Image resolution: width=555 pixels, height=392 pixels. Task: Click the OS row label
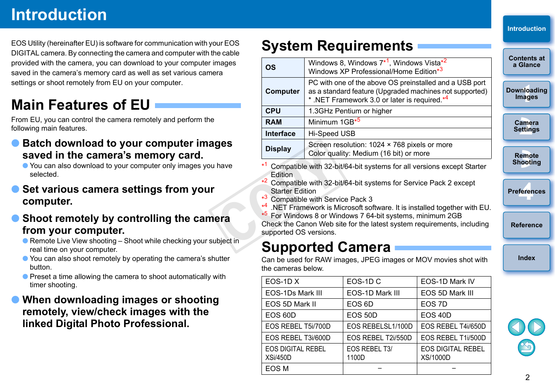[x=283, y=67]
